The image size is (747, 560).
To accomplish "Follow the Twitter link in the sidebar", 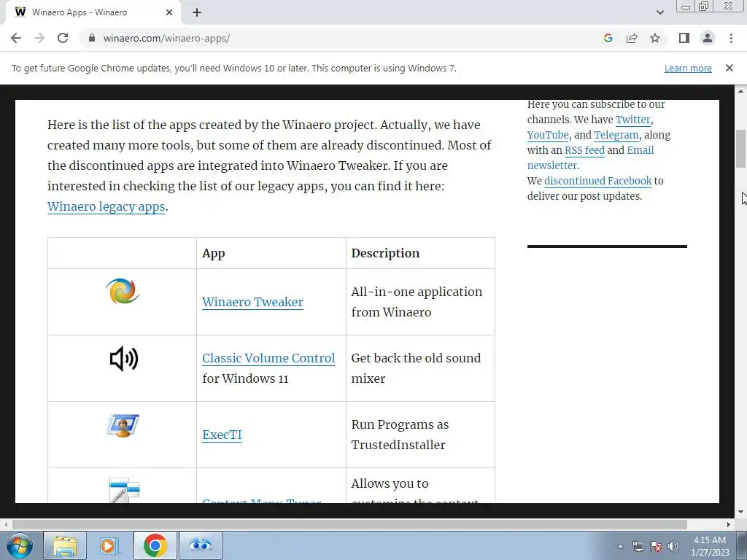I will point(632,120).
